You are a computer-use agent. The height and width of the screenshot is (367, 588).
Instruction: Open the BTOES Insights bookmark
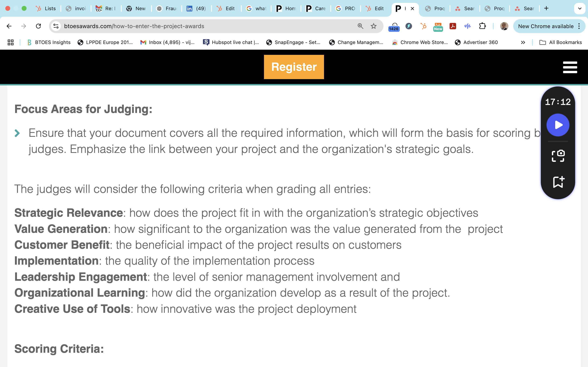point(49,42)
